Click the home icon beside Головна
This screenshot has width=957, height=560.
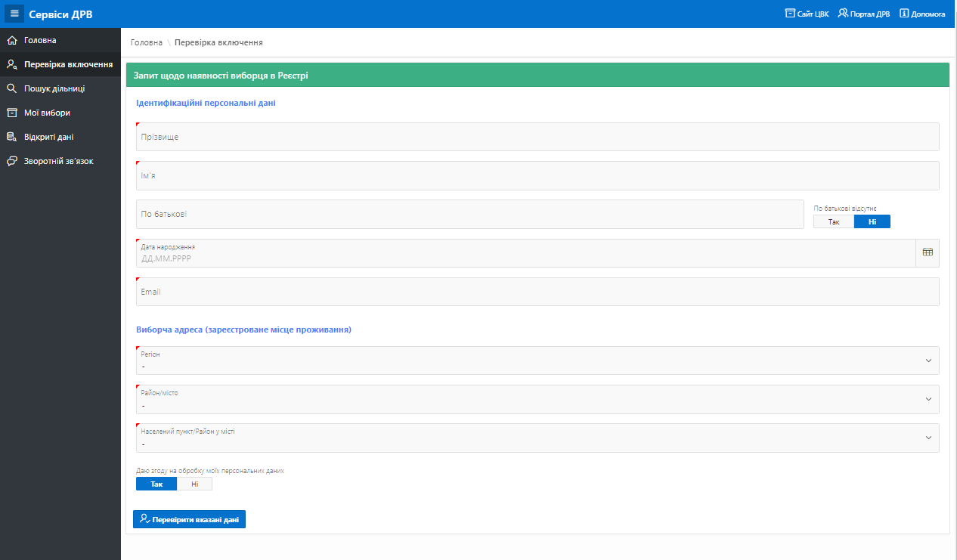[11, 40]
